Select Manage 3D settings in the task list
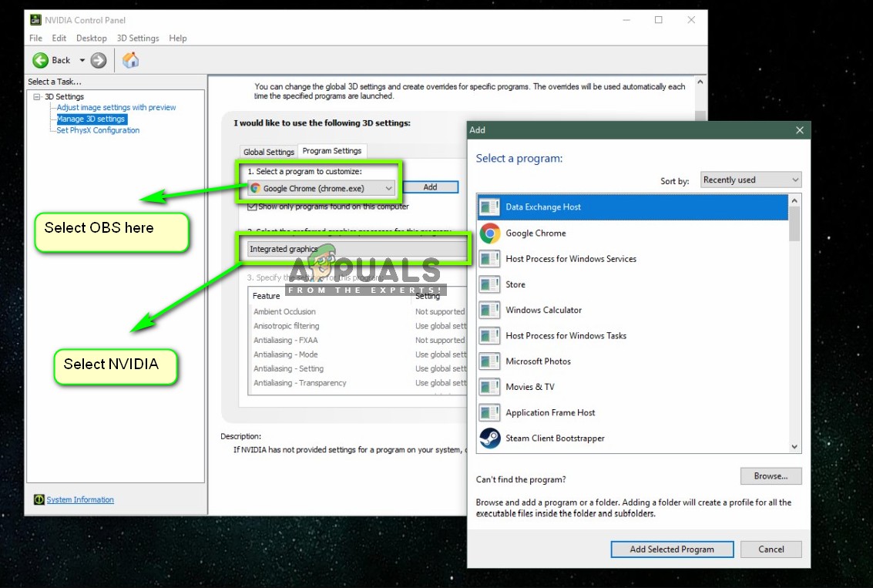The height and width of the screenshot is (588, 873). click(x=91, y=119)
